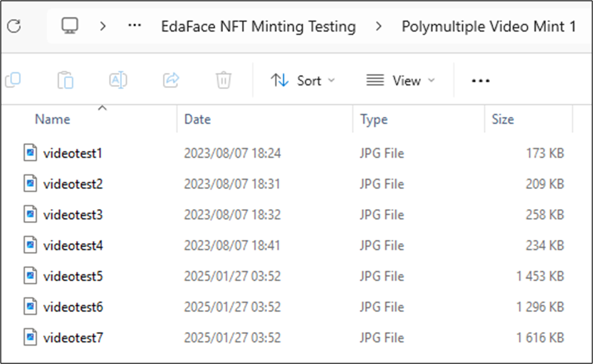593x364 pixels.
Task: Select the videotest5 file icon
Action: (30, 276)
